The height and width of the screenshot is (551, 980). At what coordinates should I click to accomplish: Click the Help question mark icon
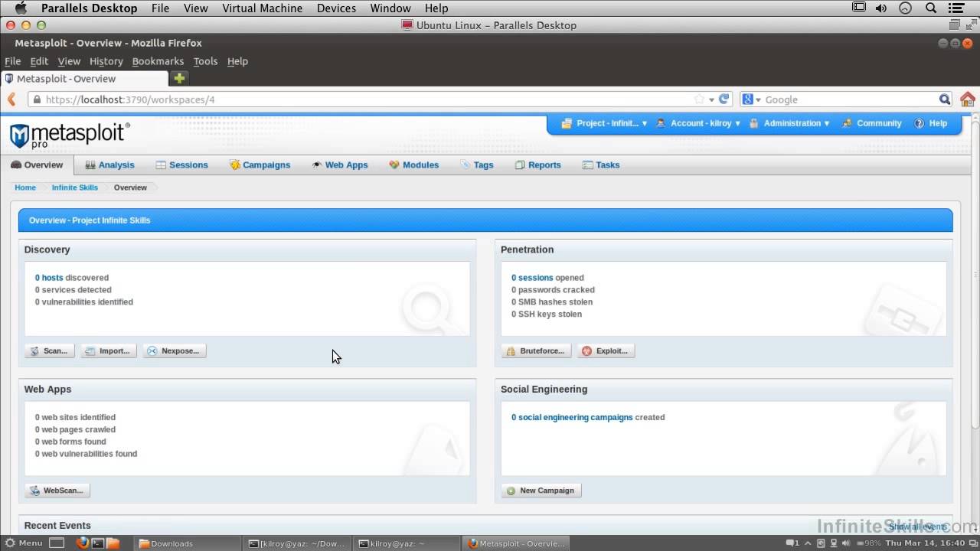(x=919, y=123)
